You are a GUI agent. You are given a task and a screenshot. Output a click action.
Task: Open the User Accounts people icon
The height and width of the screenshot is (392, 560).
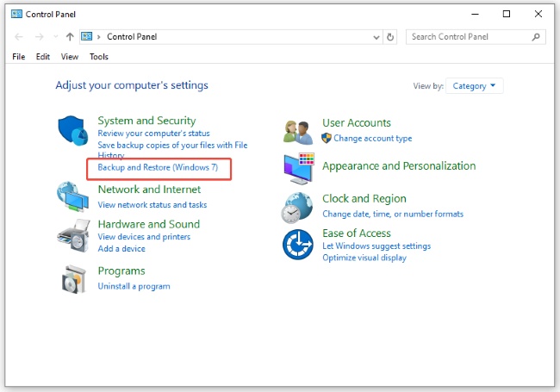(299, 132)
